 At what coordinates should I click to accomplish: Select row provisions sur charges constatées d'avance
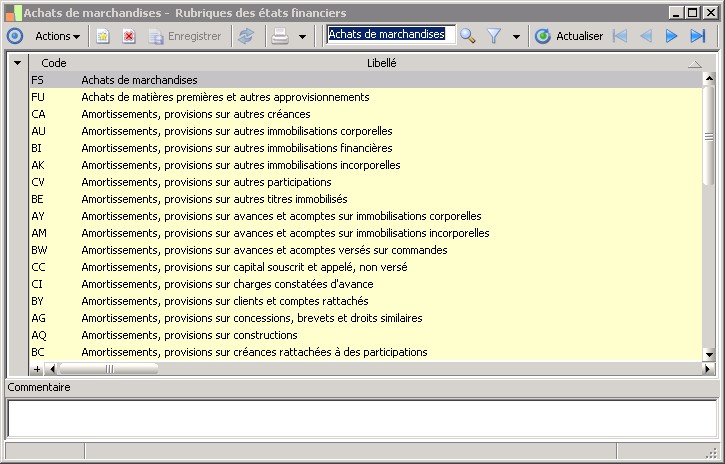pyautogui.click(x=366, y=284)
